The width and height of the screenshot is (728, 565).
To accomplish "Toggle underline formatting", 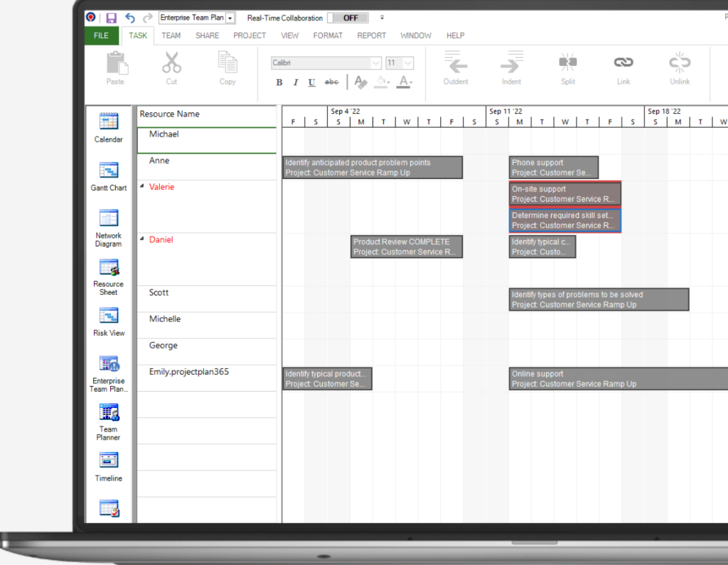I will pos(311,82).
